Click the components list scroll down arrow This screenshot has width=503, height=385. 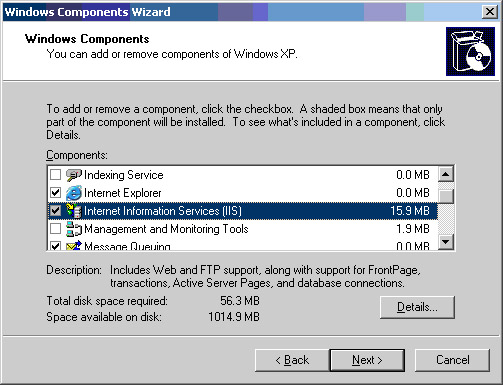coord(446,242)
